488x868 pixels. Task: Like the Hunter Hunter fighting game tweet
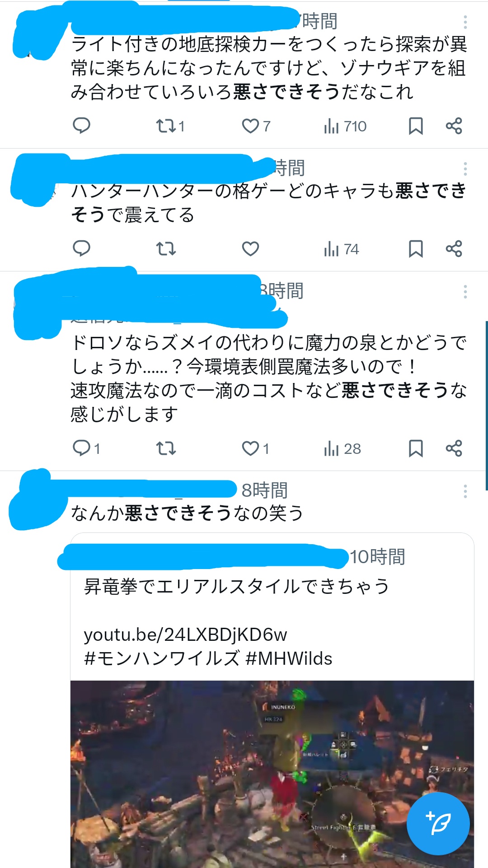[x=250, y=248]
